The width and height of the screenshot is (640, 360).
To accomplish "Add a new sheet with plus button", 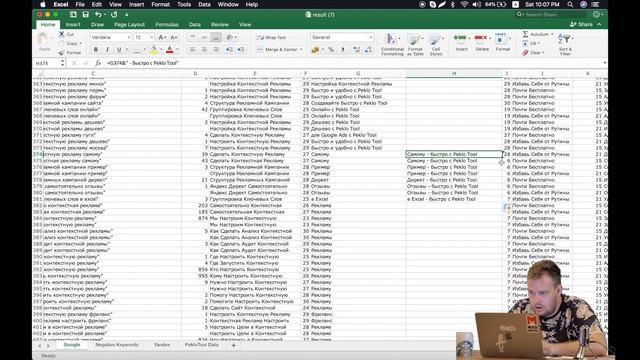I will 233,345.
